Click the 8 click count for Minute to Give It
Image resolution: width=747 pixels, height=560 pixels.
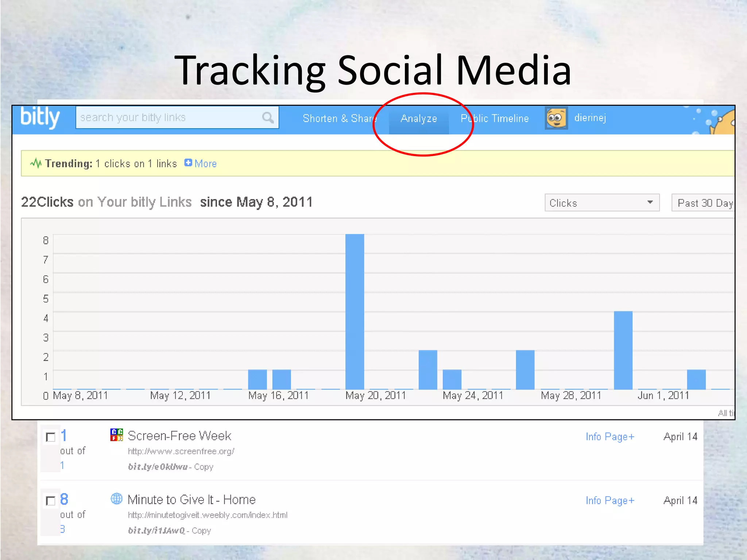click(x=64, y=499)
